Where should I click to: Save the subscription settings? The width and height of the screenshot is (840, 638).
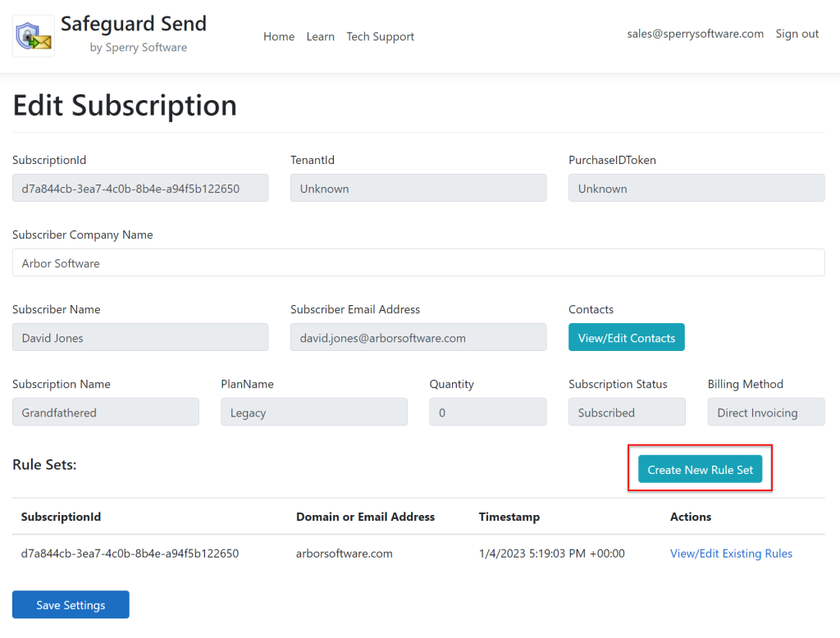point(71,604)
